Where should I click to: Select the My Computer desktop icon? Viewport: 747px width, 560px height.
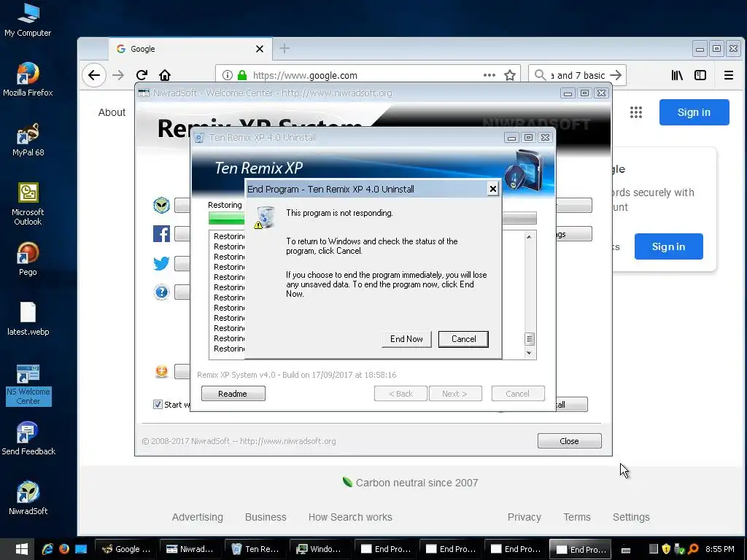[x=28, y=20]
